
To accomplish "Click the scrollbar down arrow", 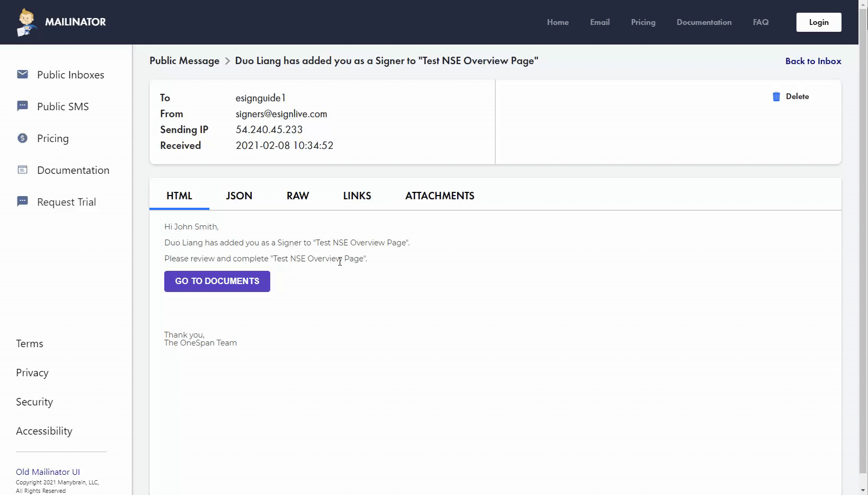I will (863, 490).
